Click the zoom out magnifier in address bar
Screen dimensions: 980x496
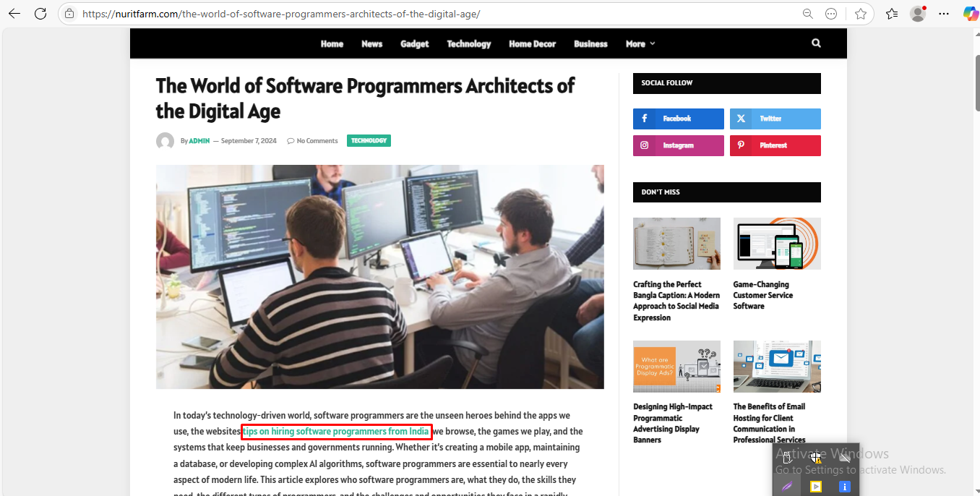click(x=808, y=14)
